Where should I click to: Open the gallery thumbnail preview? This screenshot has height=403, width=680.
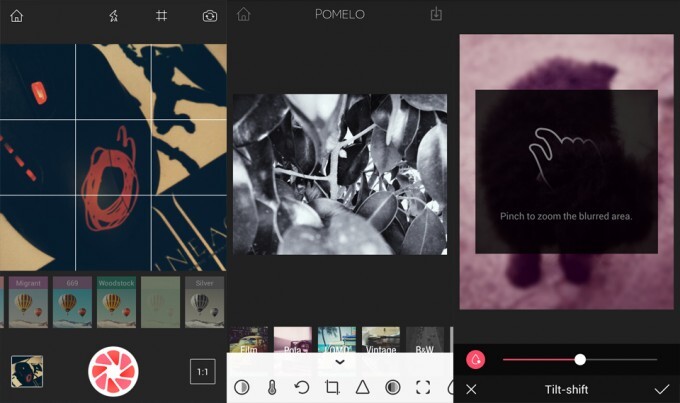[27, 372]
